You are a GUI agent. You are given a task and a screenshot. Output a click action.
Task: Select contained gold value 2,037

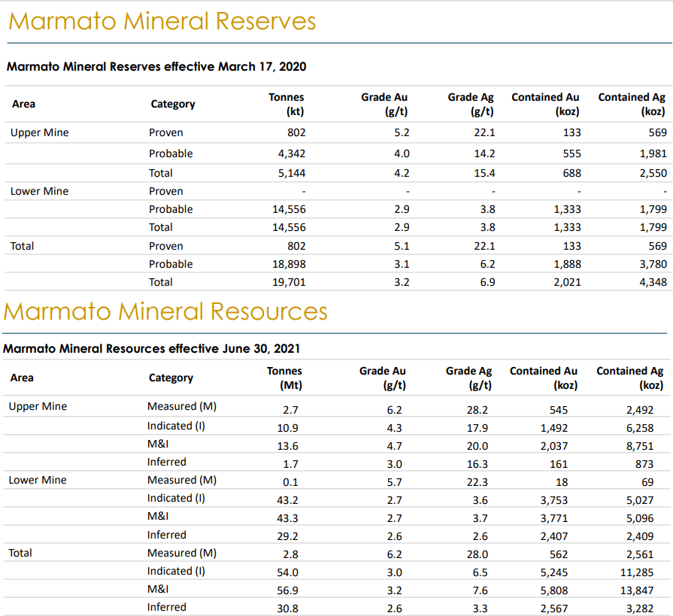click(x=554, y=447)
